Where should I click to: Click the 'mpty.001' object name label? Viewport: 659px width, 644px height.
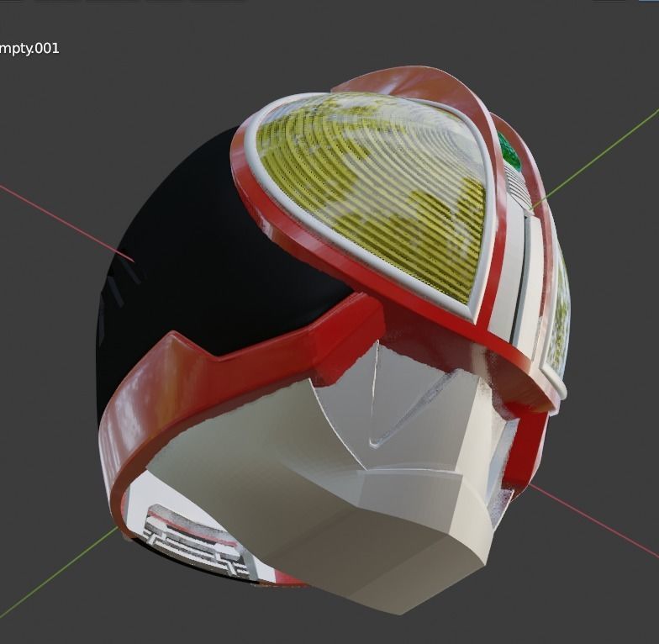click(29, 49)
